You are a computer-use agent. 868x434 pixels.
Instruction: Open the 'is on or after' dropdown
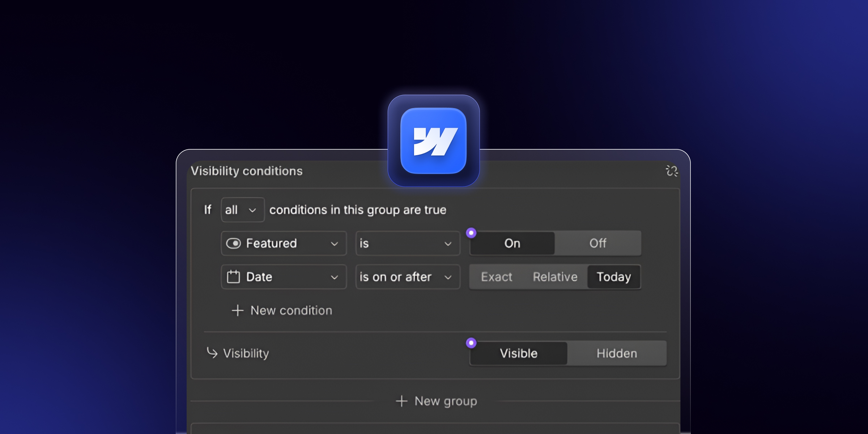(x=408, y=277)
